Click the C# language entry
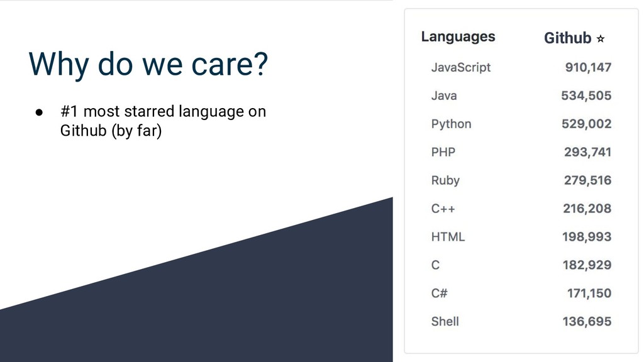The image size is (644, 362). coord(440,293)
